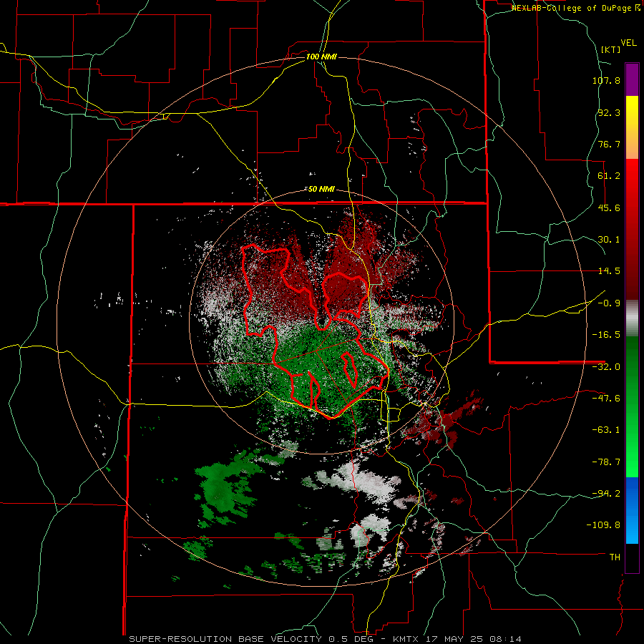Click the 100 NMI range ring label
The width and height of the screenshot is (644, 644).
point(321,57)
